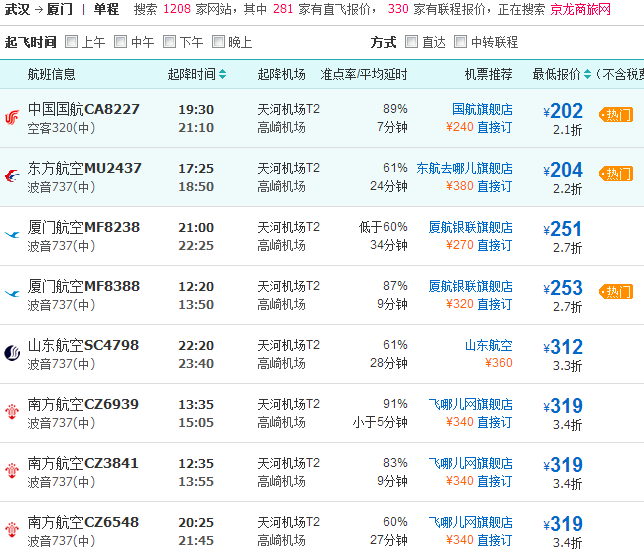Select flight 东方航空MU2437
Image resolution: width=644 pixels, height=553 pixels.
(x=85, y=168)
